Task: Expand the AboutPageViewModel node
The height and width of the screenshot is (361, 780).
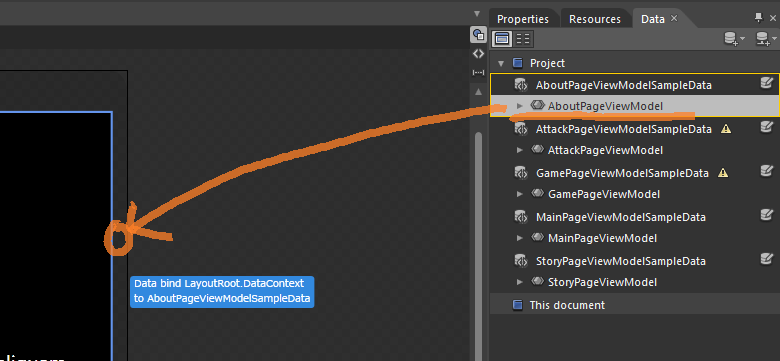Action: (520, 106)
